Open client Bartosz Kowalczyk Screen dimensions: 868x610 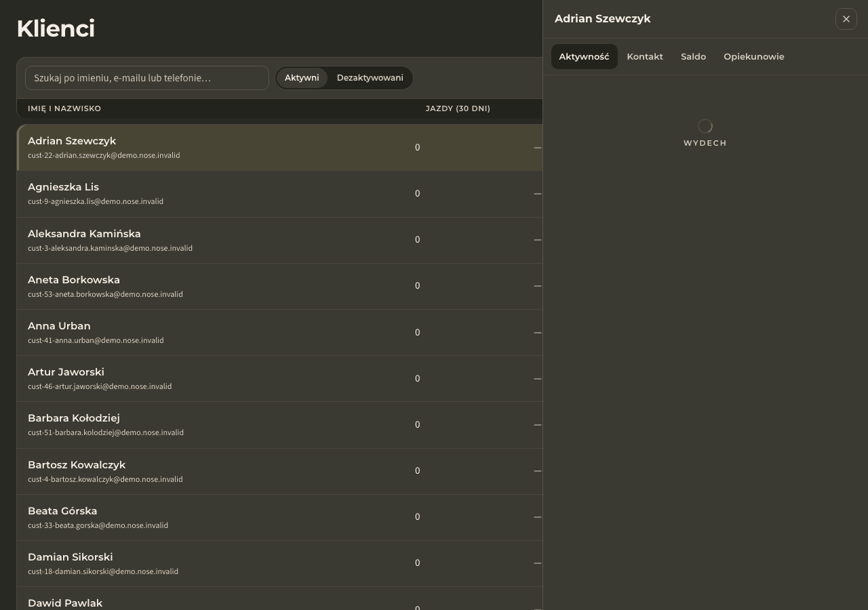[77, 465]
